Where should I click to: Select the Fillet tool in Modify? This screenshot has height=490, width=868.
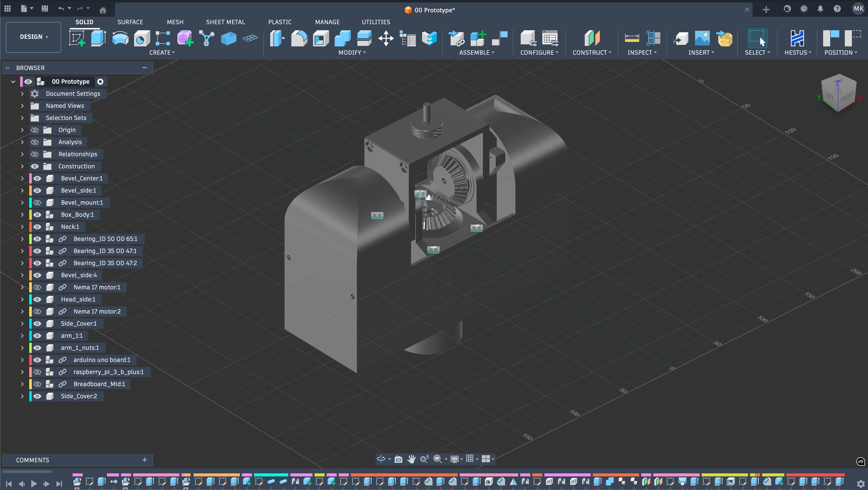point(299,38)
